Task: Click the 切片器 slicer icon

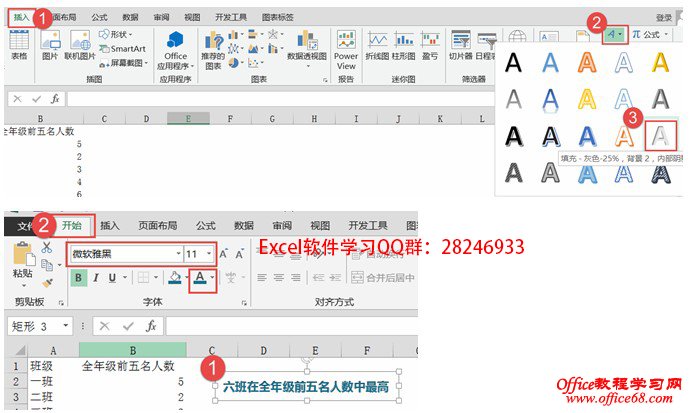Action: coord(461,46)
